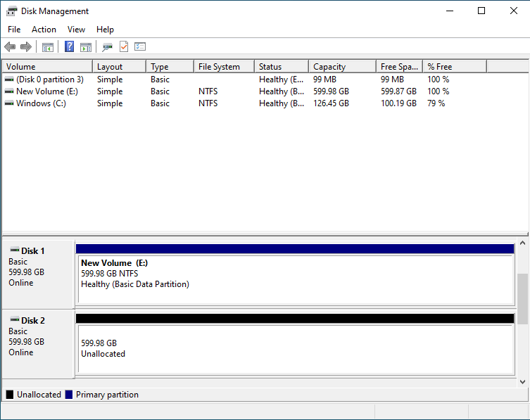
Task: Click the Unallocated black legend swatch
Action: coord(10,394)
